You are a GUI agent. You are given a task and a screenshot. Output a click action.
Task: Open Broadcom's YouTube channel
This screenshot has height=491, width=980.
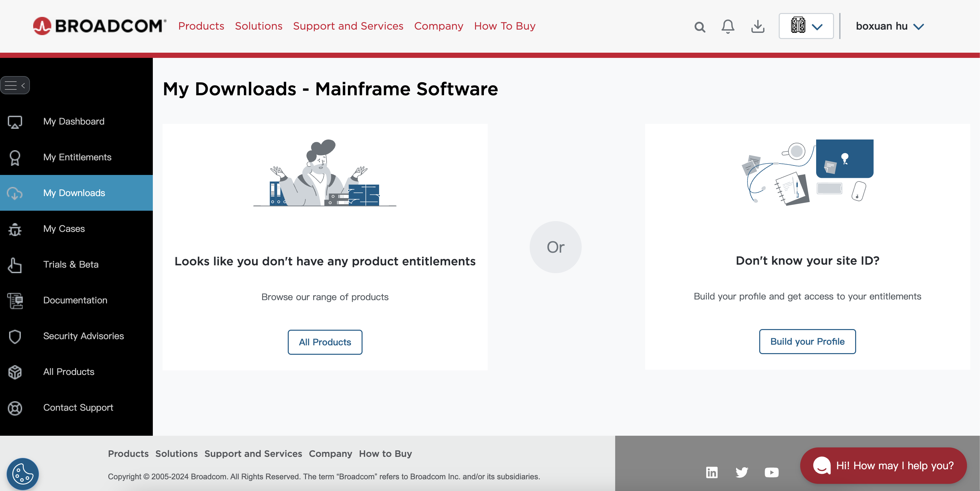pyautogui.click(x=772, y=472)
